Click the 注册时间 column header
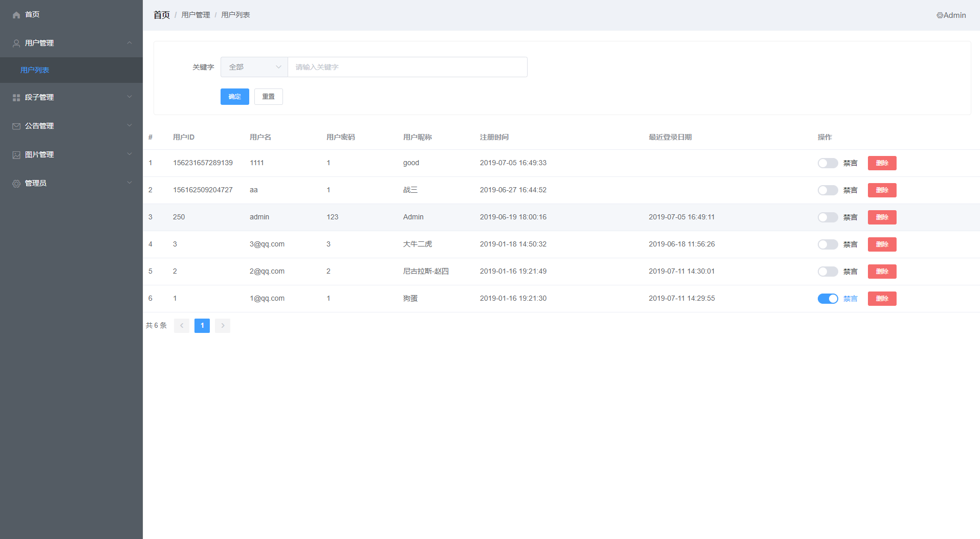 pos(494,137)
